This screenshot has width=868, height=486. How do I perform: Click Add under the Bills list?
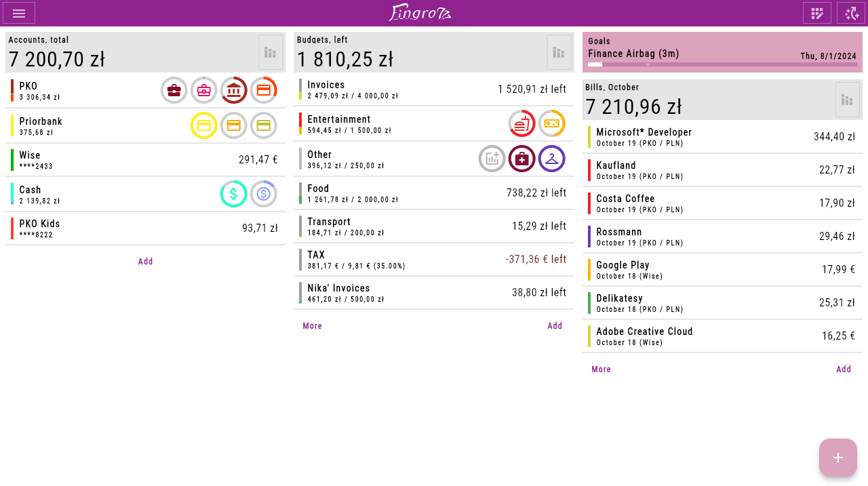[x=844, y=369]
